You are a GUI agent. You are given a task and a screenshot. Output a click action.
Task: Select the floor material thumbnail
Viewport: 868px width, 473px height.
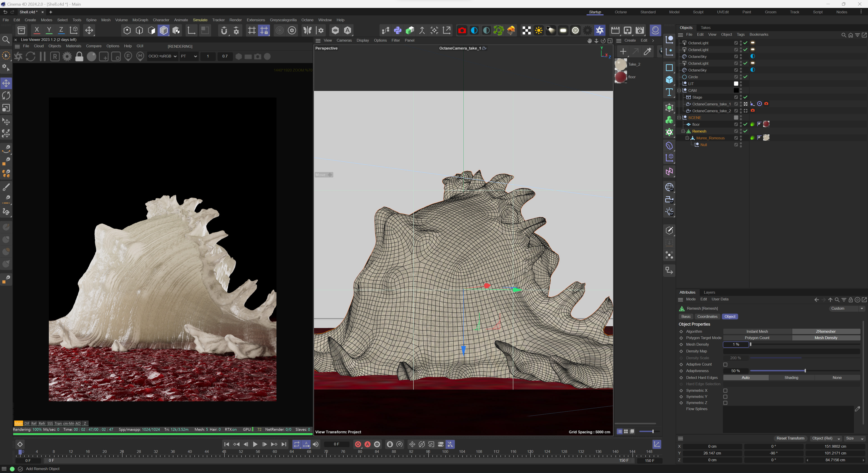pos(621,77)
